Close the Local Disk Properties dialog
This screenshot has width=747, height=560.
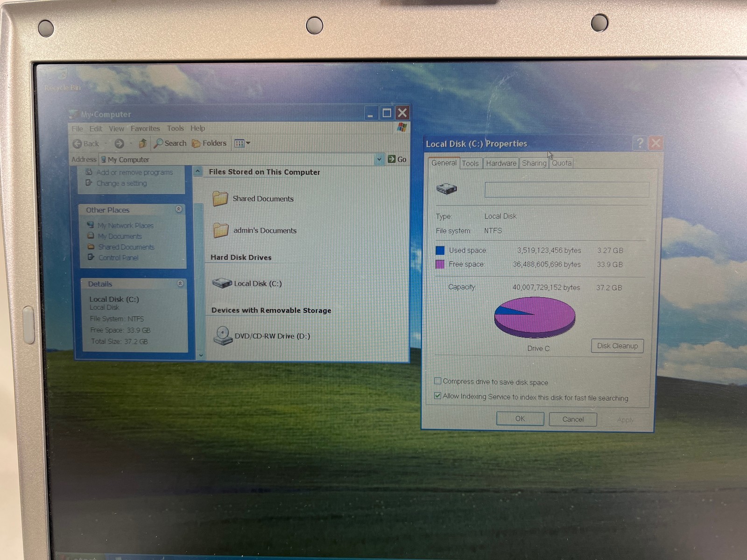(x=655, y=143)
